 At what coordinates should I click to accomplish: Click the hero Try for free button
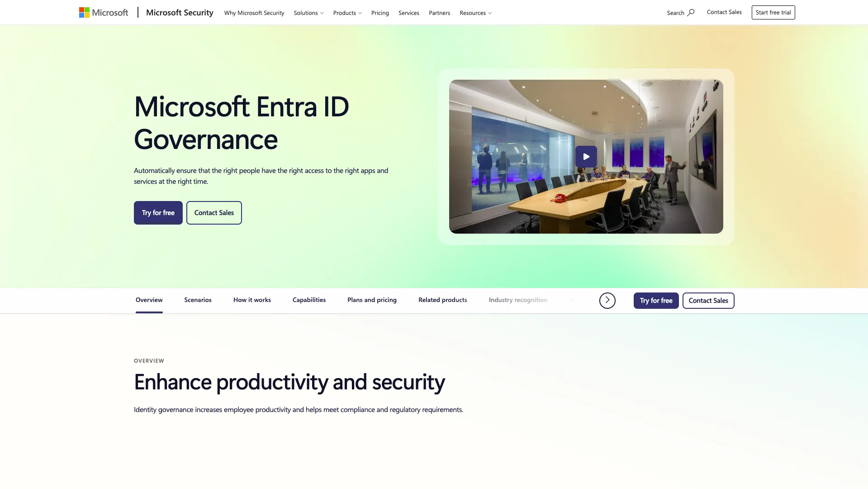click(x=158, y=213)
